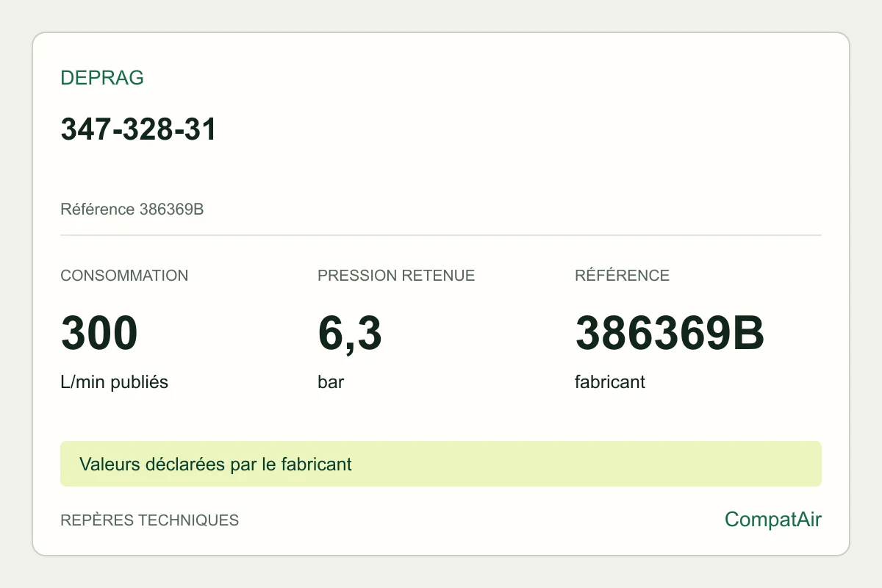The image size is (882, 588).
Task: Click the RÉFÉRENCE column label
Action: 622,276
